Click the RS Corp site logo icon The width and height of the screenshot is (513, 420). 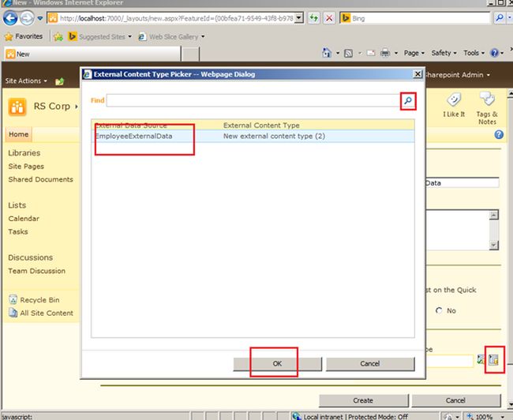pyautogui.click(x=17, y=107)
